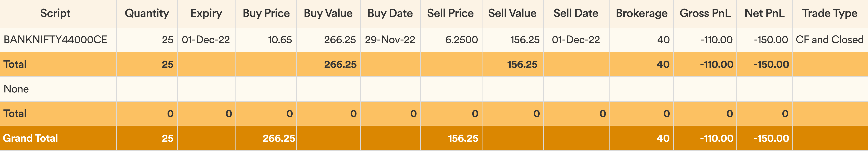Click the Sell Date column header
This screenshot has width=868, height=151.
576,13
